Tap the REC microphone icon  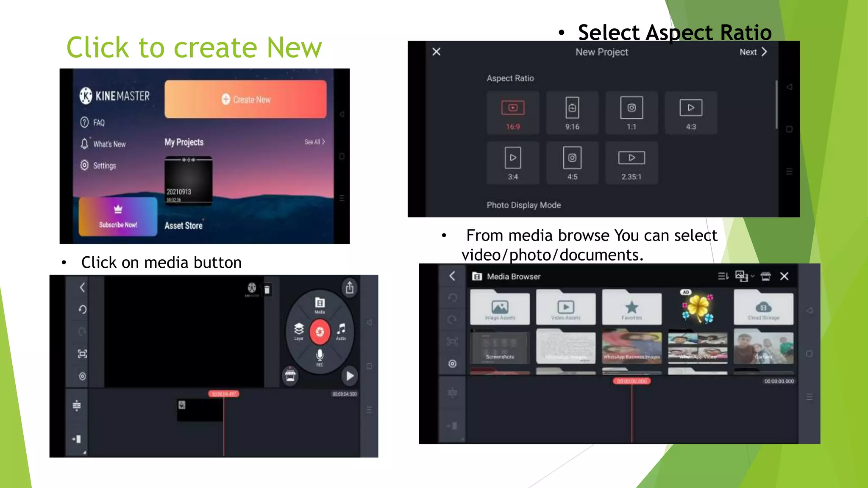[320, 357]
